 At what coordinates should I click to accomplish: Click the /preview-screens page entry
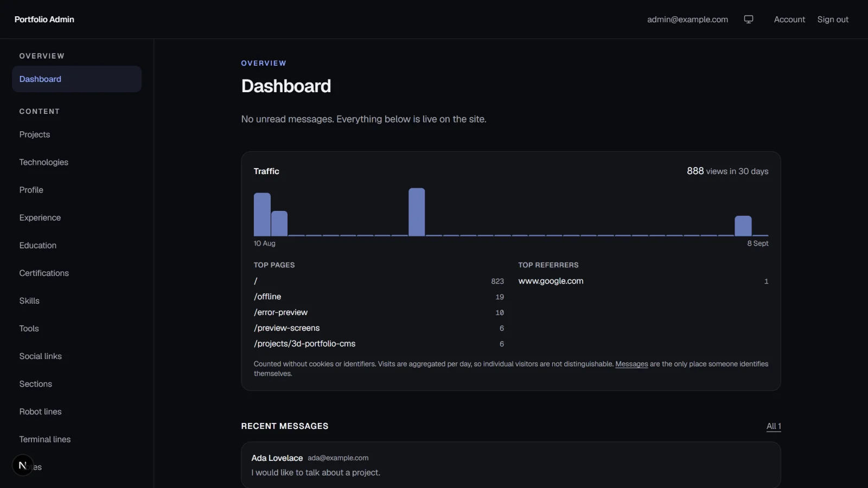[379, 328]
